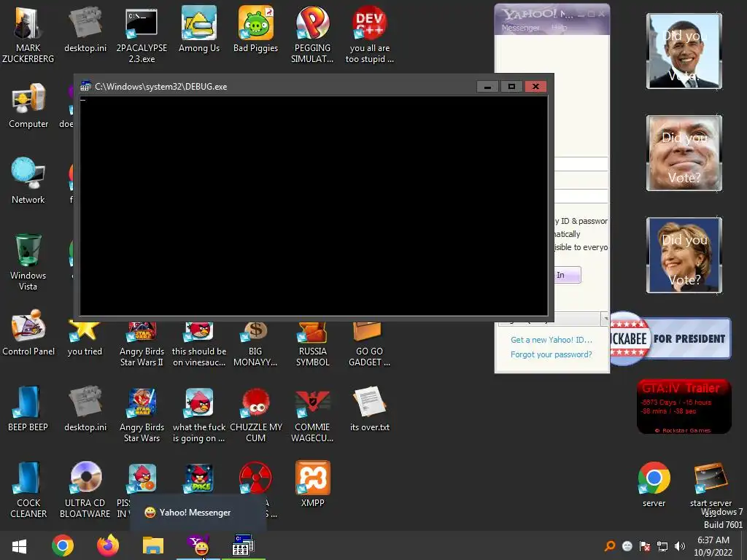This screenshot has height=560, width=747.
Task: Open File Explorer from the taskbar
Action: (153, 545)
